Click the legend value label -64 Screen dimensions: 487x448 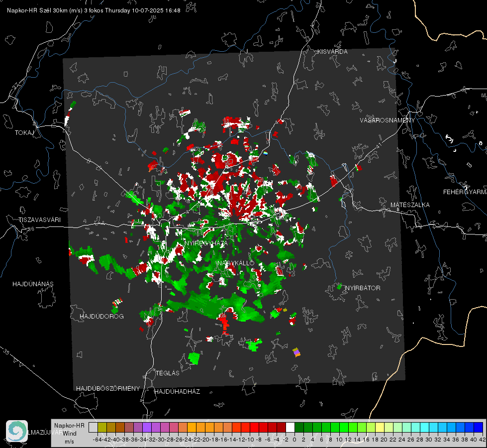[x=97, y=440]
